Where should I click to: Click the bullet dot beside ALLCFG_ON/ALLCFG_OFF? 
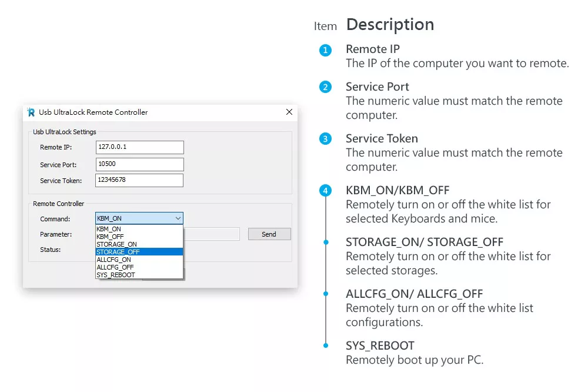click(x=325, y=294)
